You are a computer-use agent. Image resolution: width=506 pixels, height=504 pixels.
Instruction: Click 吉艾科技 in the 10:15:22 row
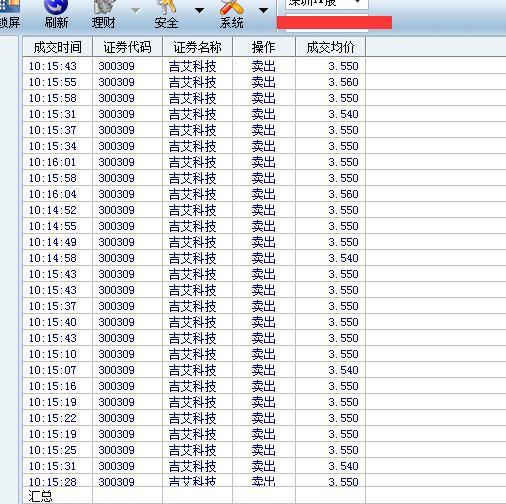point(192,418)
